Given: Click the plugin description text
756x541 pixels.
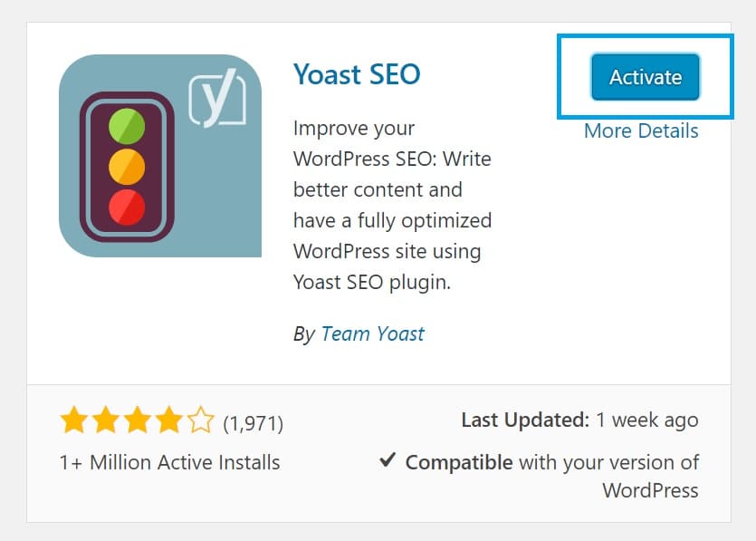Looking at the screenshot, I should coord(392,205).
